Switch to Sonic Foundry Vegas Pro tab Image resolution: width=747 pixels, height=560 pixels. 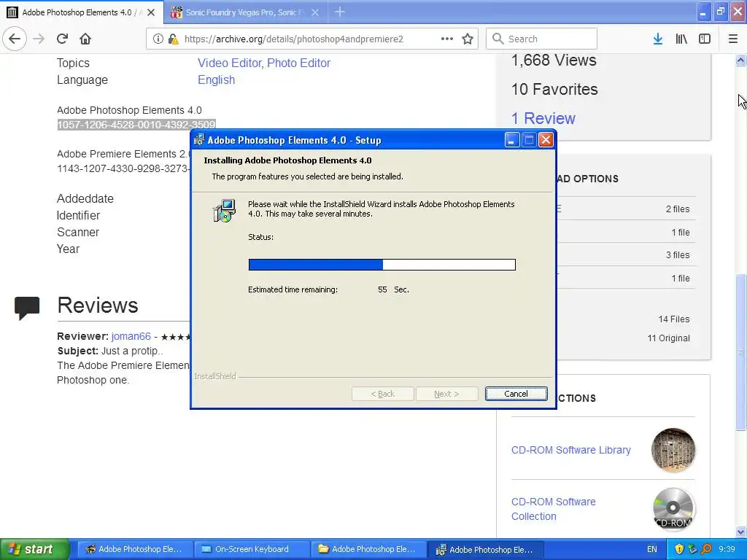245,12
